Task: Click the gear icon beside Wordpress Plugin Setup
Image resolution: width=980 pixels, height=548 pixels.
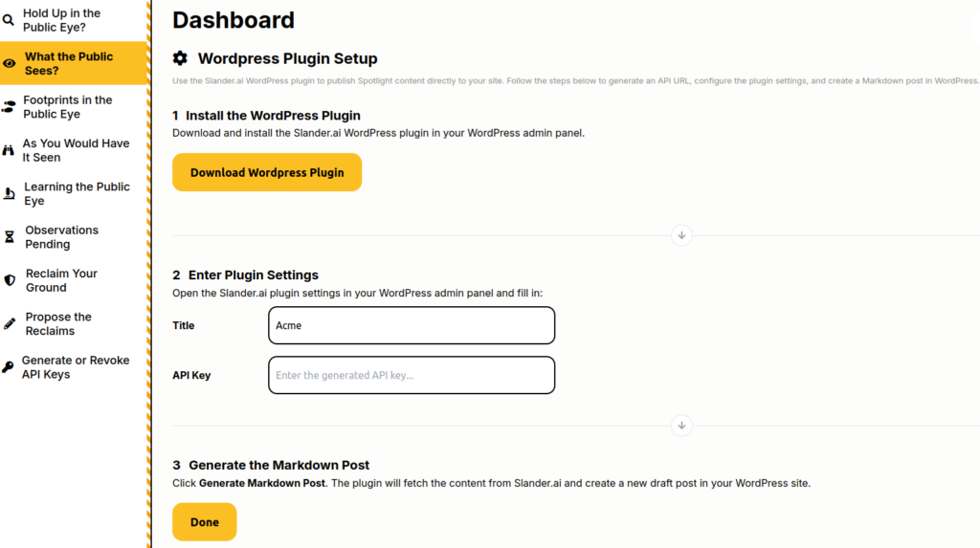Action: point(180,58)
